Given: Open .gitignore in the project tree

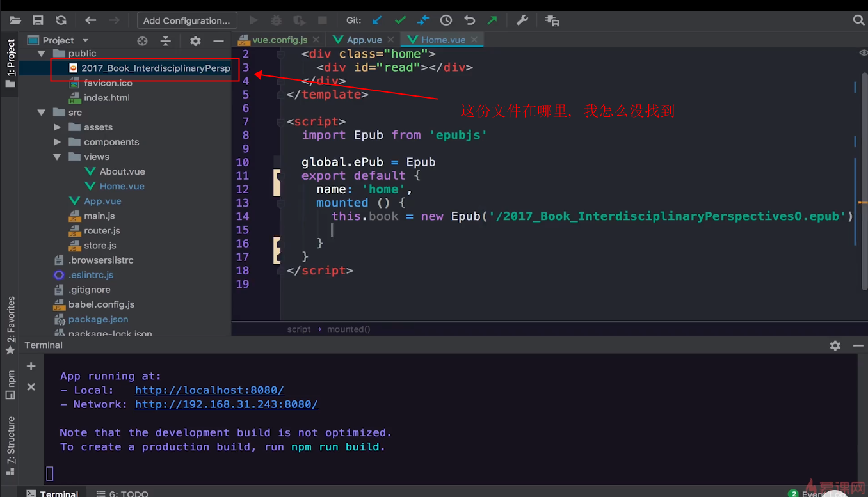Looking at the screenshot, I should pos(89,290).
